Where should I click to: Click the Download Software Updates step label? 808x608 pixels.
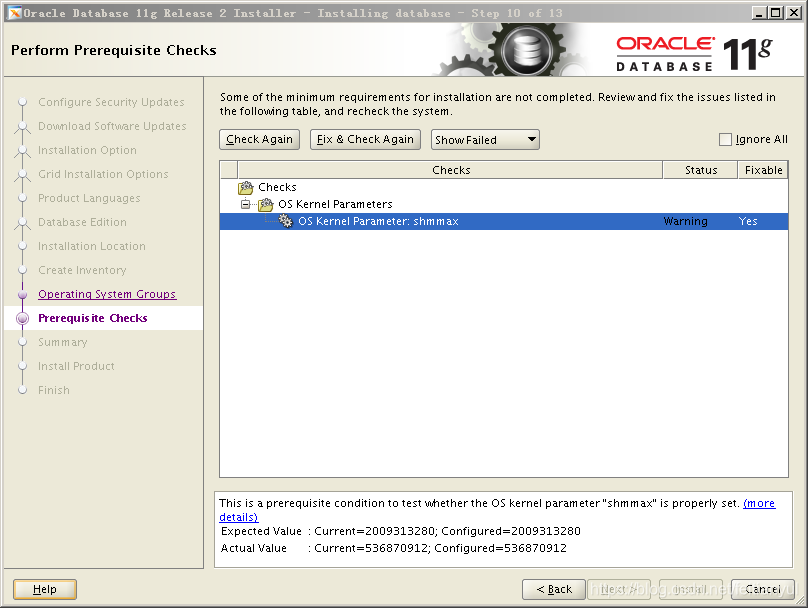tap(112, 126)
